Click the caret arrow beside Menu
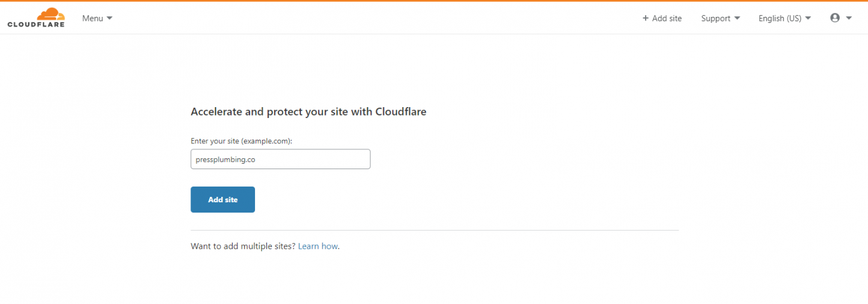868x304 pixels. pos(110,18)
